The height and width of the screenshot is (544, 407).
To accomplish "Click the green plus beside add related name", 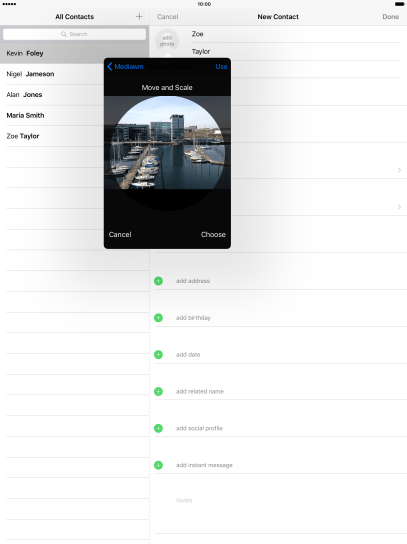I will (158, 391).
